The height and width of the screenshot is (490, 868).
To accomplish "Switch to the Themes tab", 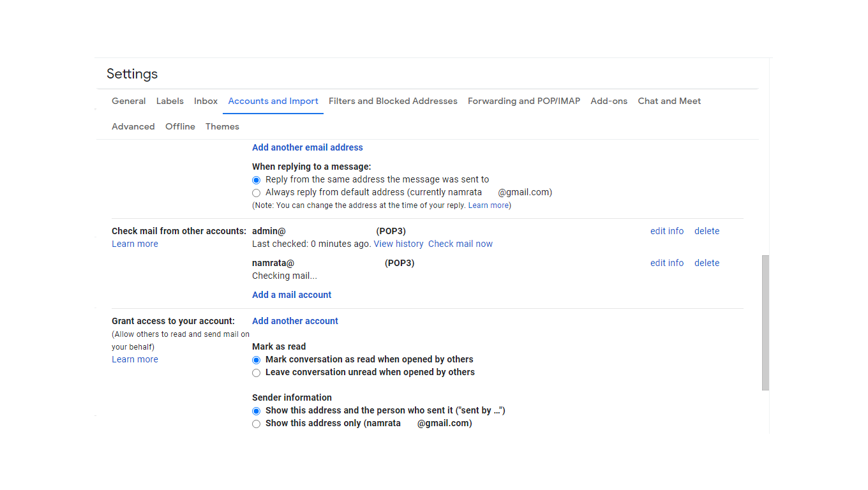I will 222,126.
